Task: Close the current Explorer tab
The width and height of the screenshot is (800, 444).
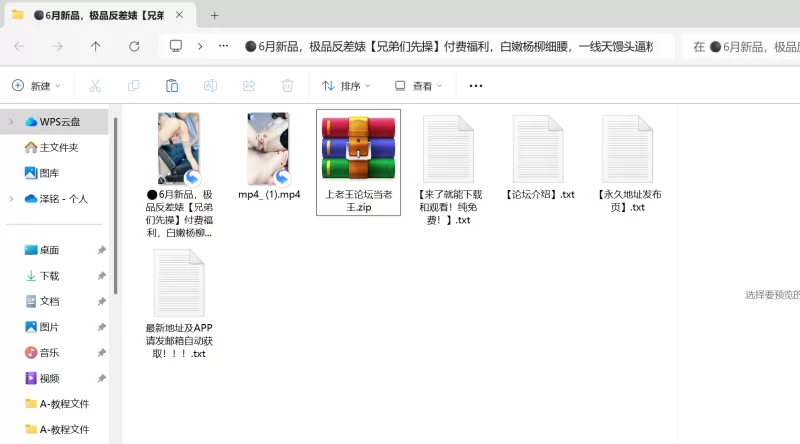Action: [x=179, y=15]
